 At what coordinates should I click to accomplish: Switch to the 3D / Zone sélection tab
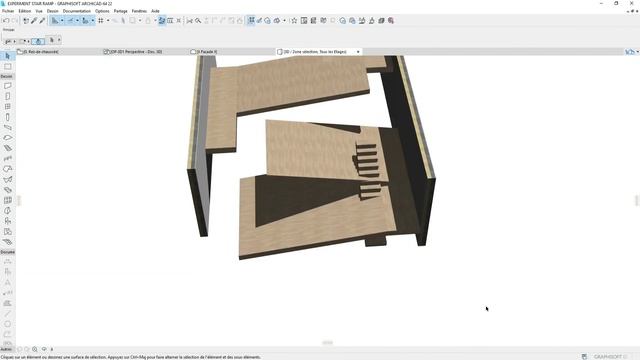pos(319,52)
